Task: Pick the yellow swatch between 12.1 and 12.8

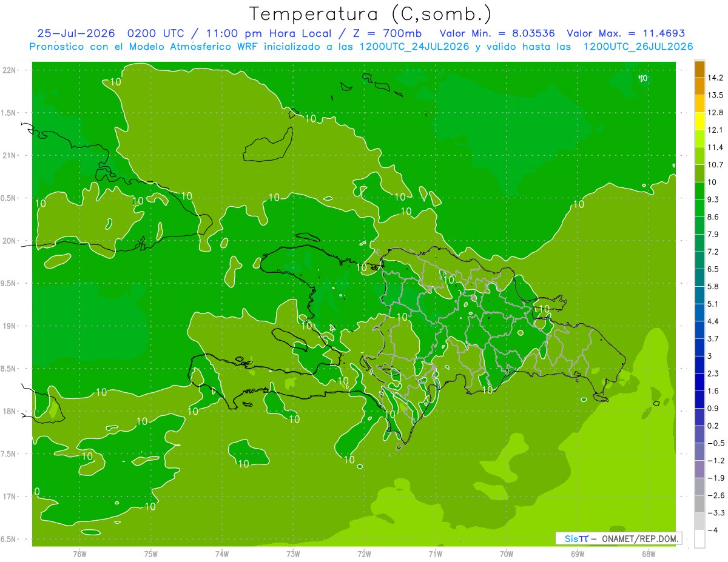Action: (699, 121)
